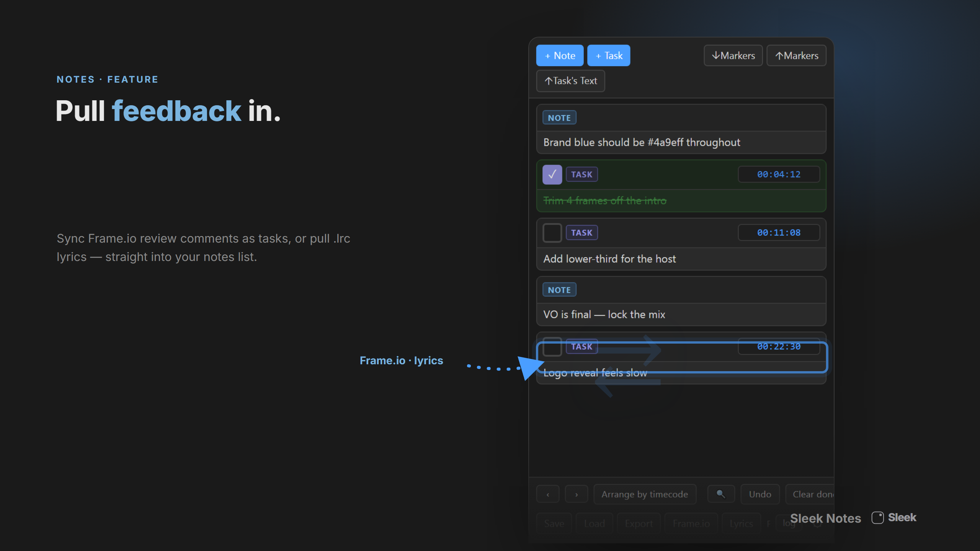Screen dimensions: 980x551
Task: Click the Save button
Action: point(554,523)
